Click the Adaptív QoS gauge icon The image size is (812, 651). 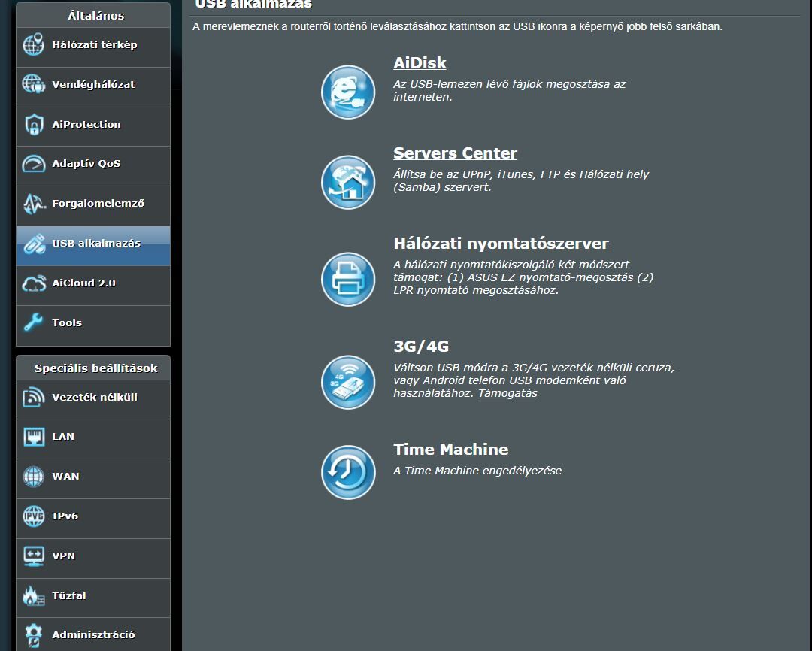coord(34,164)
